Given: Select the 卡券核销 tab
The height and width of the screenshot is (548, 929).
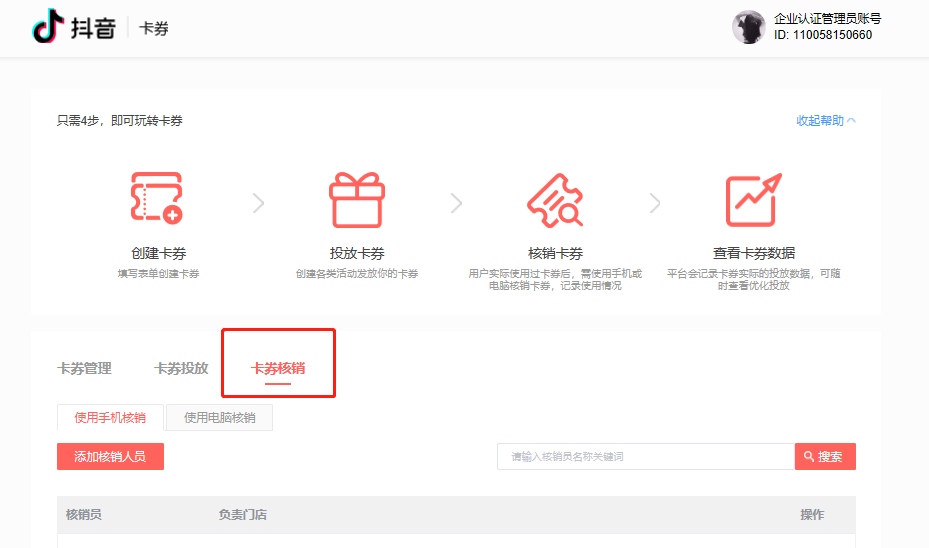Looking at the screenshot, I should 278,368.
